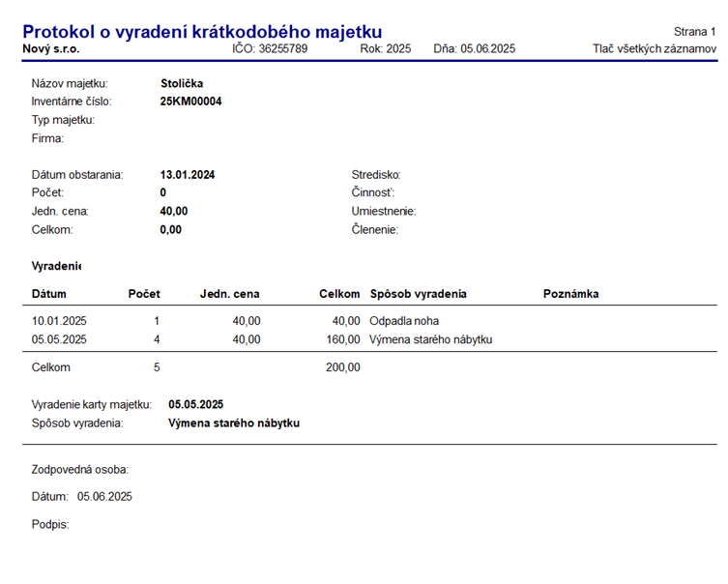The image size is (728, 584).
Task: Select the row date "10.01.2025"
Action: [x=59, y=321]
